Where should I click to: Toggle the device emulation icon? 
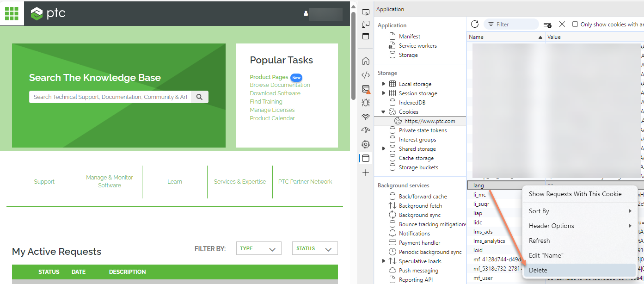[x=365, y=24]
